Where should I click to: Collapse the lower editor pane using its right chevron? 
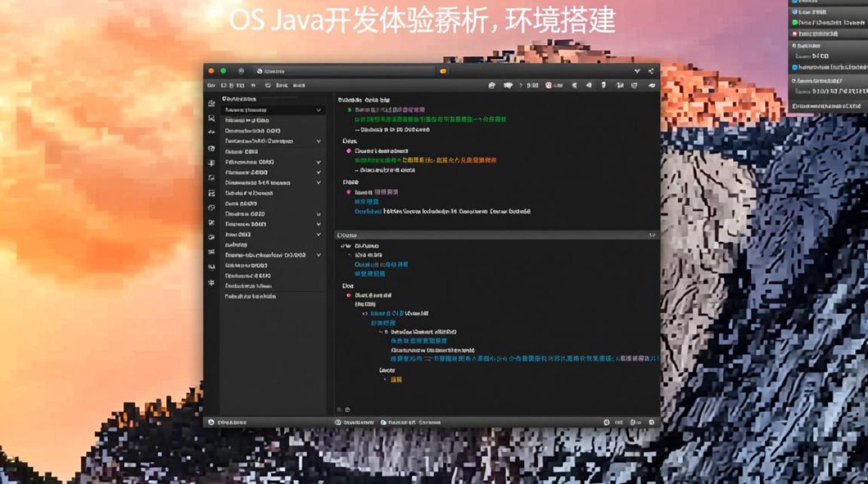point(651,235)
